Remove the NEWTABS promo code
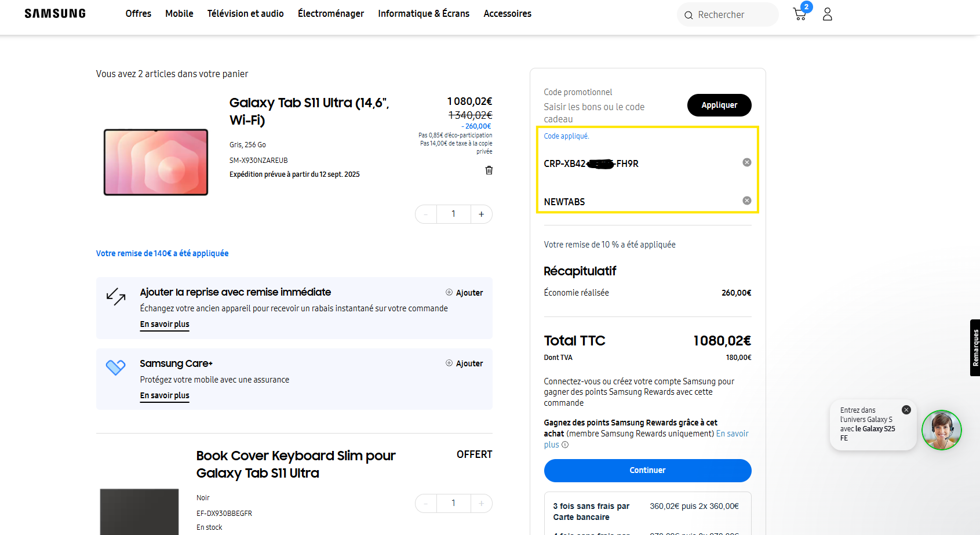The image size is (980, 535). 747,201
